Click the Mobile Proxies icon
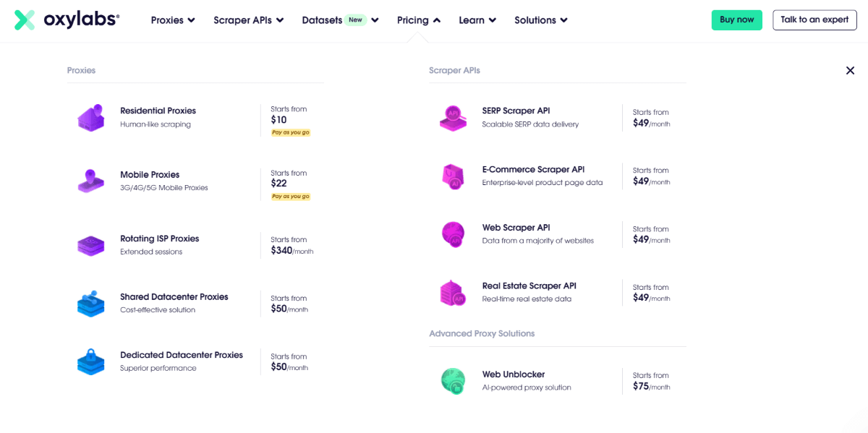Image resolution: width=868 pixels, height=433 pixels. 91,181
